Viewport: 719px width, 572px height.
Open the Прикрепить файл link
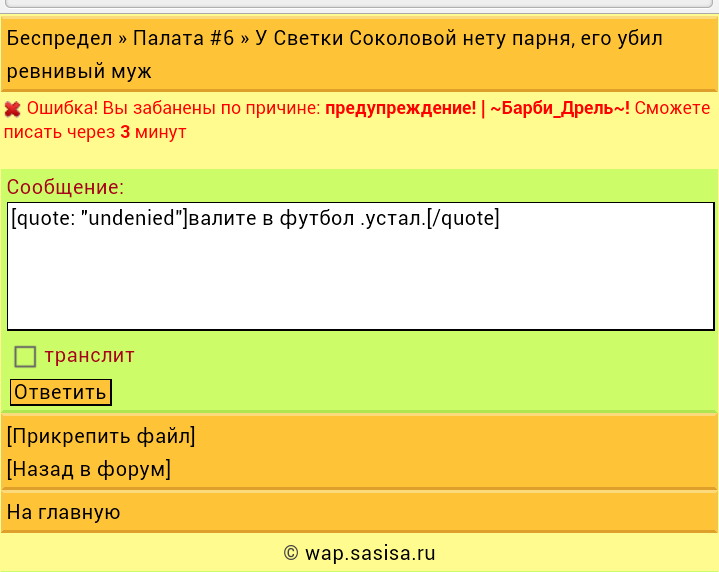click(101, 436)
